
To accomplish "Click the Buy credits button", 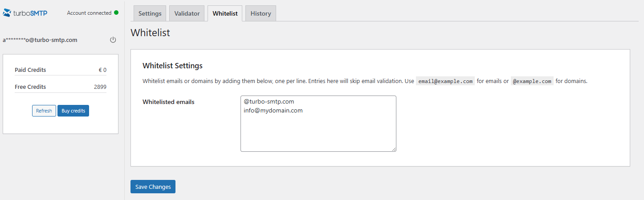I will point(73,111).
